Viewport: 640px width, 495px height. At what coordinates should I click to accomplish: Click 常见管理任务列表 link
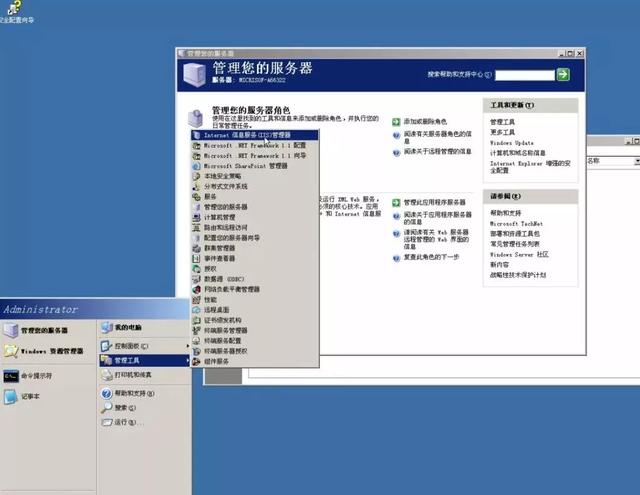[515, 244]
